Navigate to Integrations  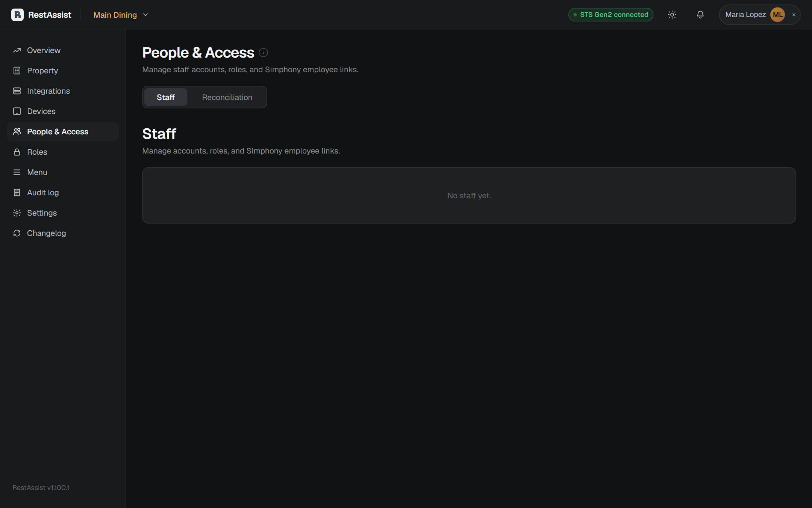pos(63,91)
